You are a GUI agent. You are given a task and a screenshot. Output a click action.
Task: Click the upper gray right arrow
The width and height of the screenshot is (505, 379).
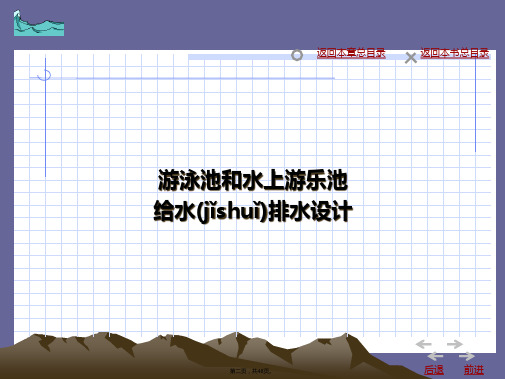[x=455, y=344]
